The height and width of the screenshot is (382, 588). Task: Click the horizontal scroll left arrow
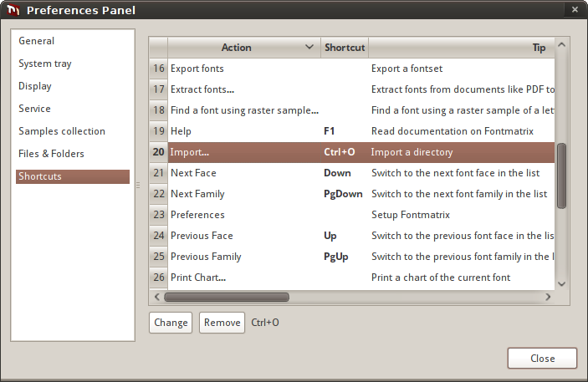[x=157, y=297]
